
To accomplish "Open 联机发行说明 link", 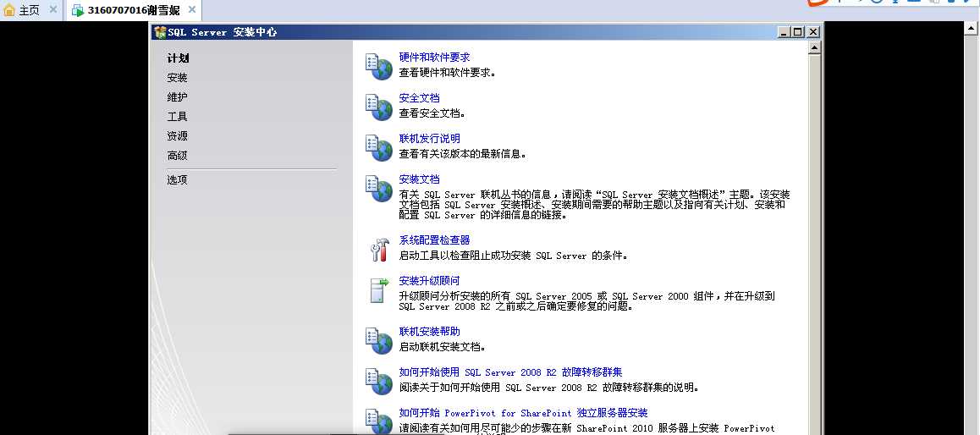I will pyautogui.click(x=429, y=138).
